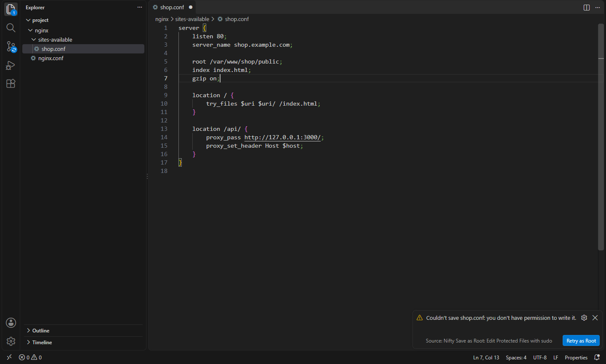Split the editor to the right
The width and height of the screenshot is (606, 364).
click(587, 8)
